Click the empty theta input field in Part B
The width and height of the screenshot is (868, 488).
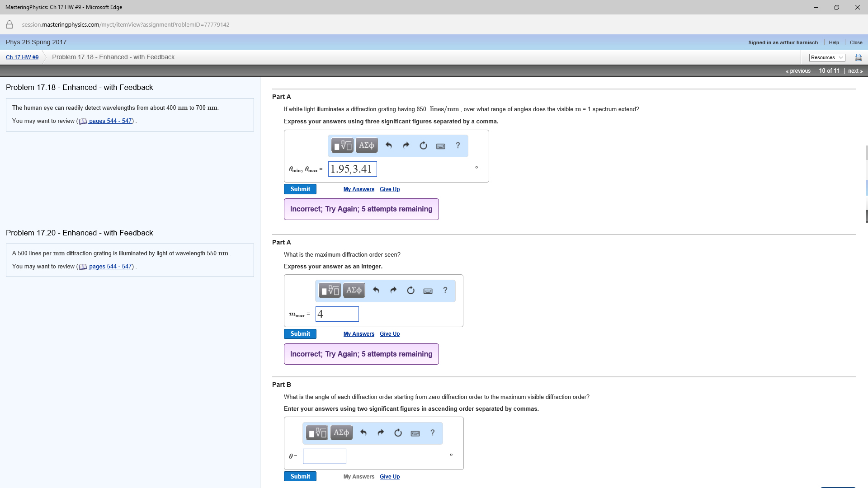[325, 456]
